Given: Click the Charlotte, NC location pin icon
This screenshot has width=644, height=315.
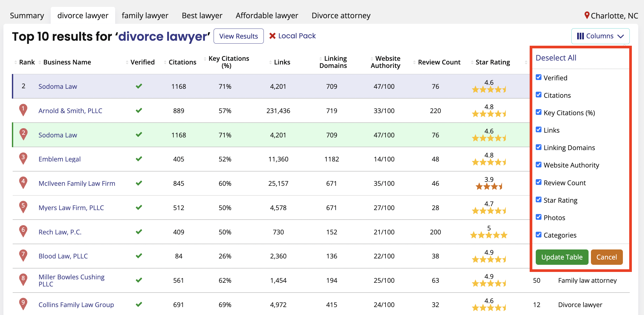Looking at the screenshot, I should 587,15.
